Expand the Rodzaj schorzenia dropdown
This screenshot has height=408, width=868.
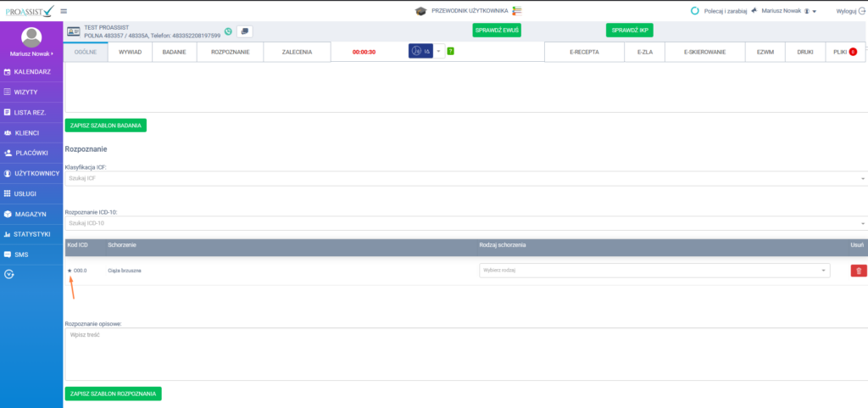click(654, 271)
